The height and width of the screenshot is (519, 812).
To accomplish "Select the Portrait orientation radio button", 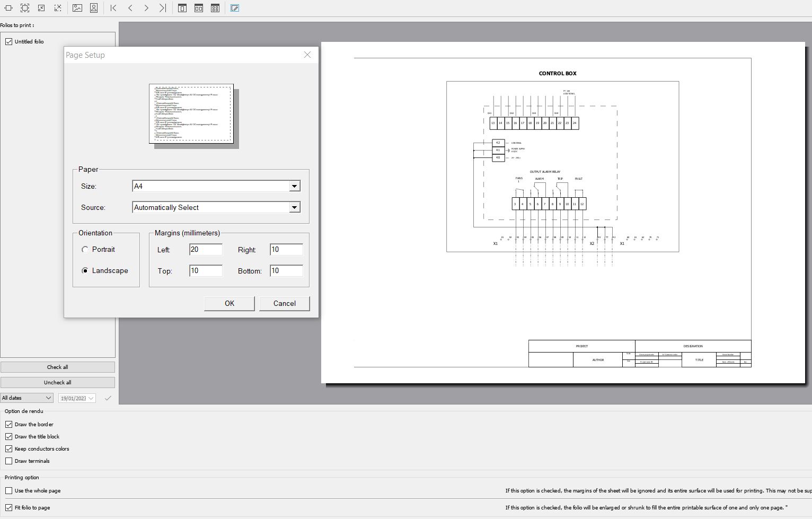I will (85, 249).
